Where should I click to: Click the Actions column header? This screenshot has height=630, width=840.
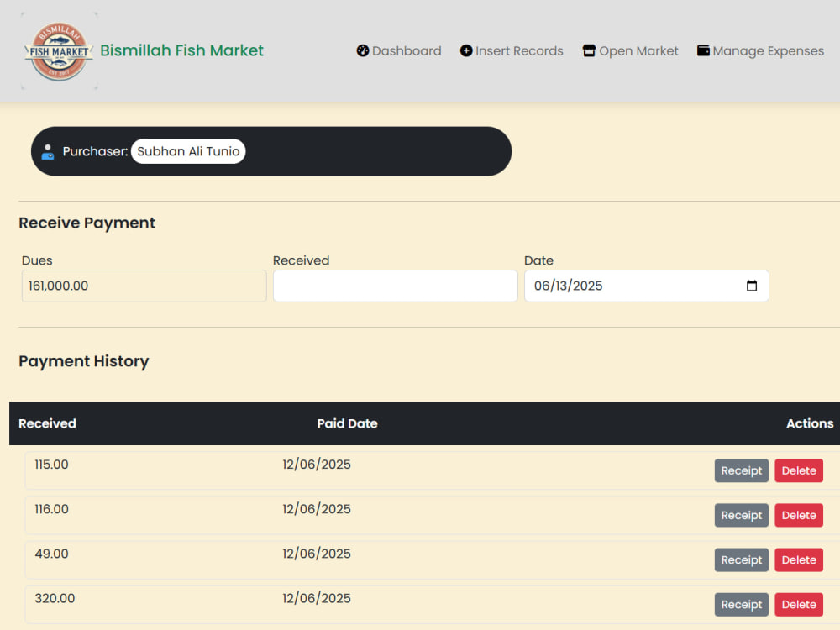(x=810, y=423)
